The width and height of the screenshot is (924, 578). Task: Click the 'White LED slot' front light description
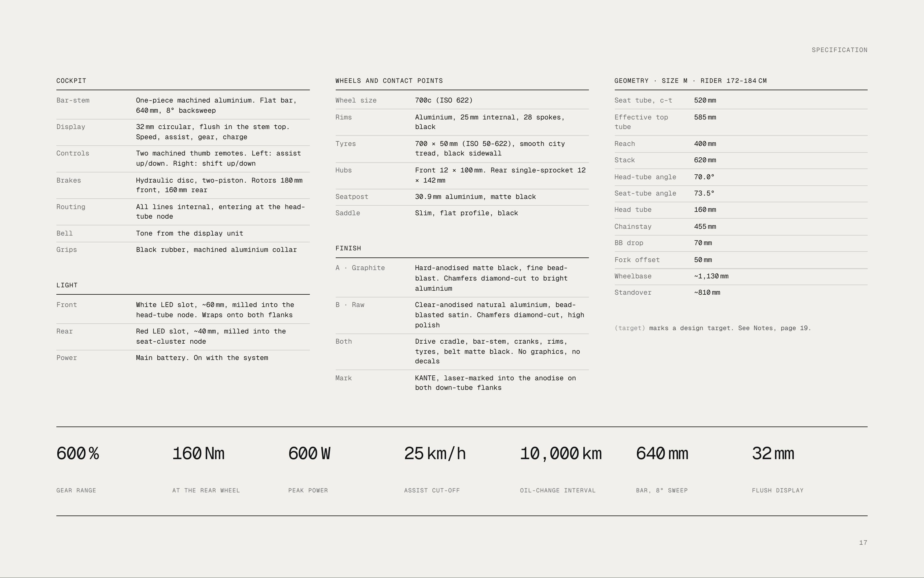tap(215, 310)
